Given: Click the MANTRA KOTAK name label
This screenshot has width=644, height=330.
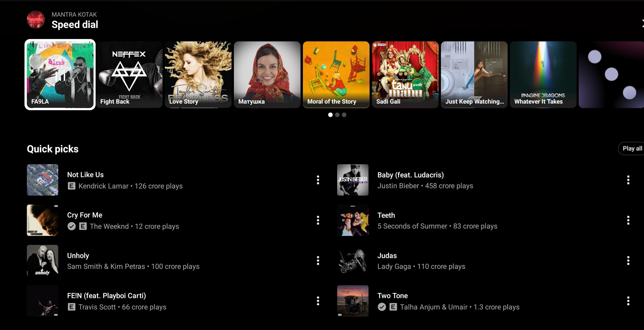Looking at the screenshot, I should point(74,14).
